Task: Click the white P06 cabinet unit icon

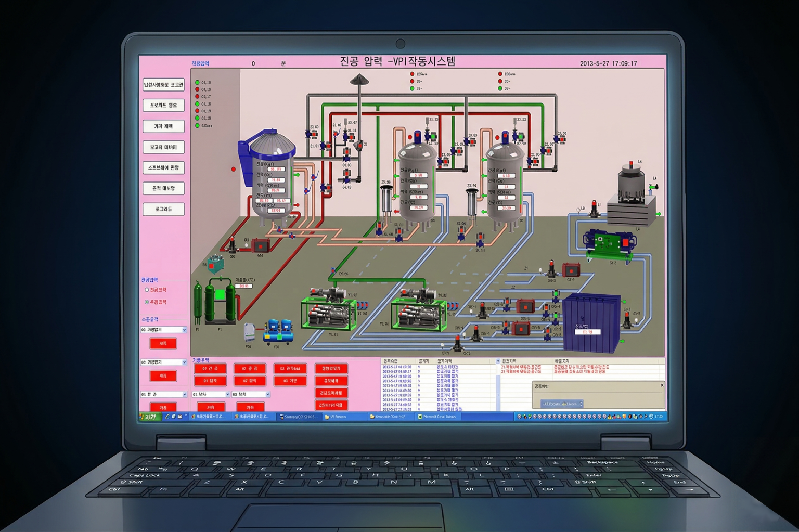Action: [x=250, y=333]
